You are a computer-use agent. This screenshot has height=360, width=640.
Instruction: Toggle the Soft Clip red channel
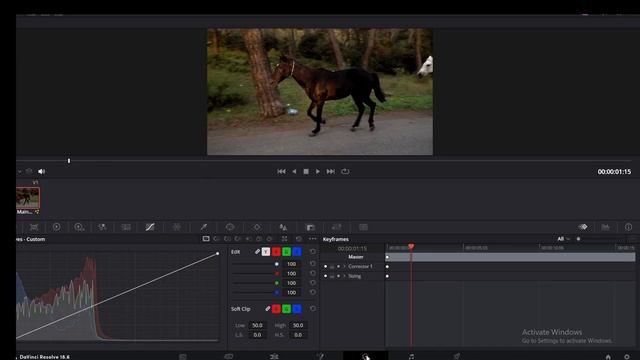[276, 309]
